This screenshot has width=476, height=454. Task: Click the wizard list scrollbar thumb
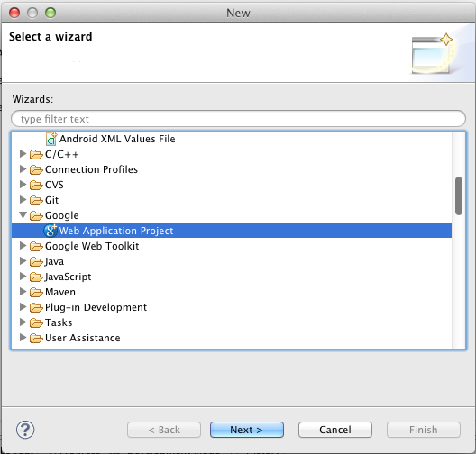point(459,195)
